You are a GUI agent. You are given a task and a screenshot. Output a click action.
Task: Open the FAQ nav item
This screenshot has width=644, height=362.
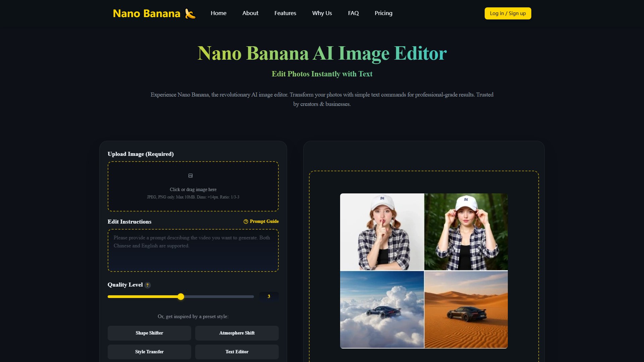353,13
